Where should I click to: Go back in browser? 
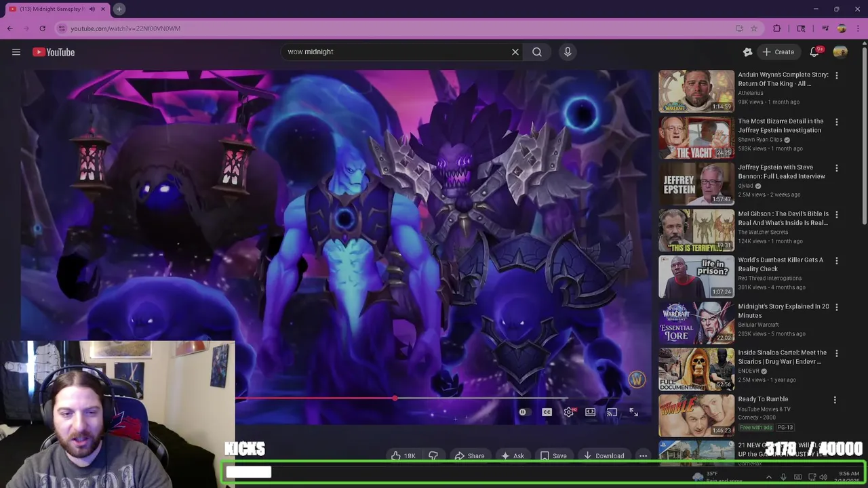(10, 28)
